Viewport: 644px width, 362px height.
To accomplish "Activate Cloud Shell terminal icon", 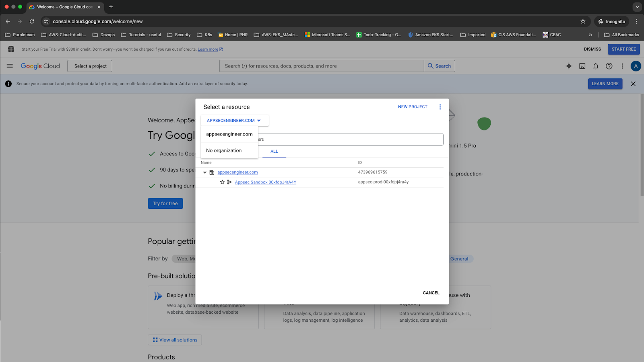I will [582, 66].
